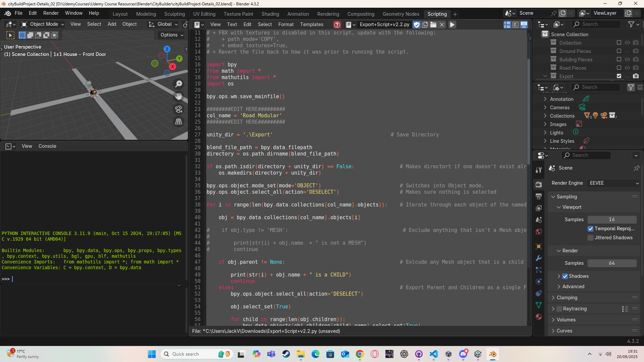Open the Render properties tab
This screenshot has width=644, height=362.
click(x=539, y=184)
